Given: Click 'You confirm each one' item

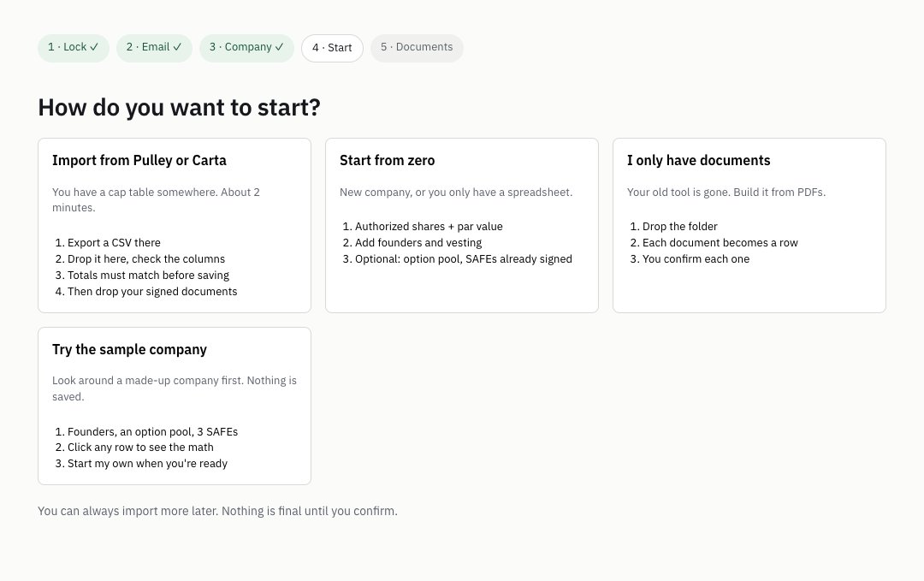Looking at the screenshot, I should (x=696, y=259).
